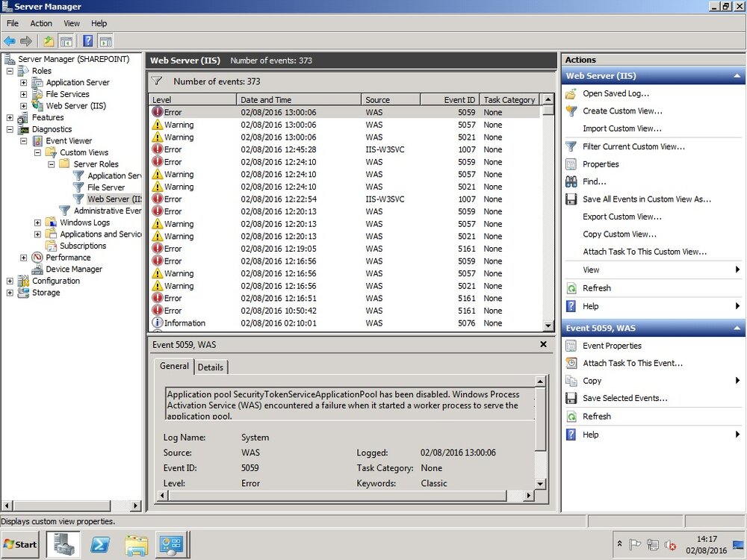The image size is (747, 560).
Task: Collapse the Roles tree node
Action: [x=10, y=71]
